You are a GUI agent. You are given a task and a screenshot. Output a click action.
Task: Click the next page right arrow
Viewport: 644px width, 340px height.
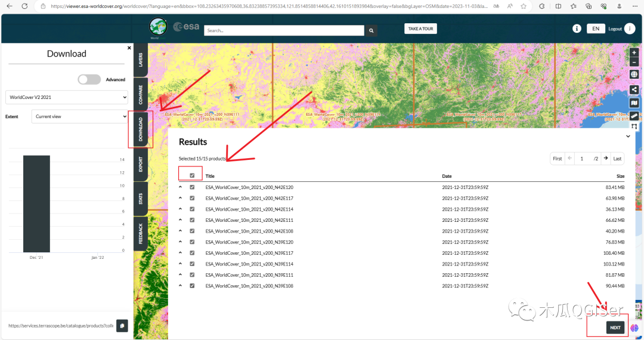click(x=606, y=158)
